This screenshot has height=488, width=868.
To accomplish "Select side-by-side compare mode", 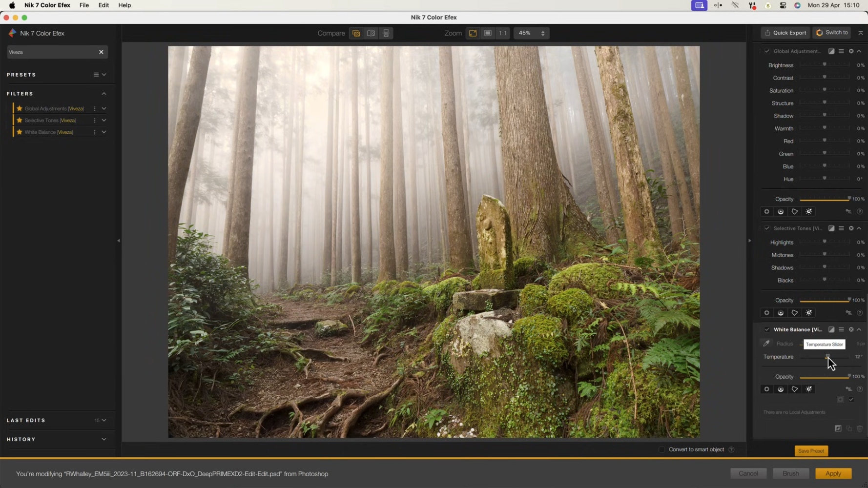I will [386, 33].
